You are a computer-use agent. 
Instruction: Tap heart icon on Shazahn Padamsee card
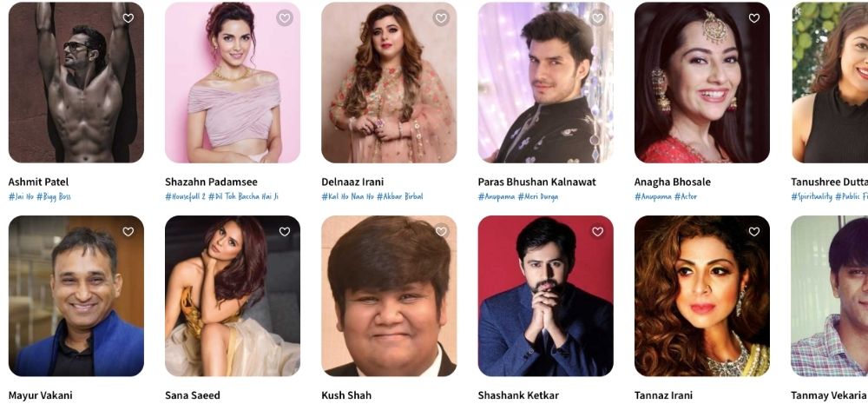285,18
